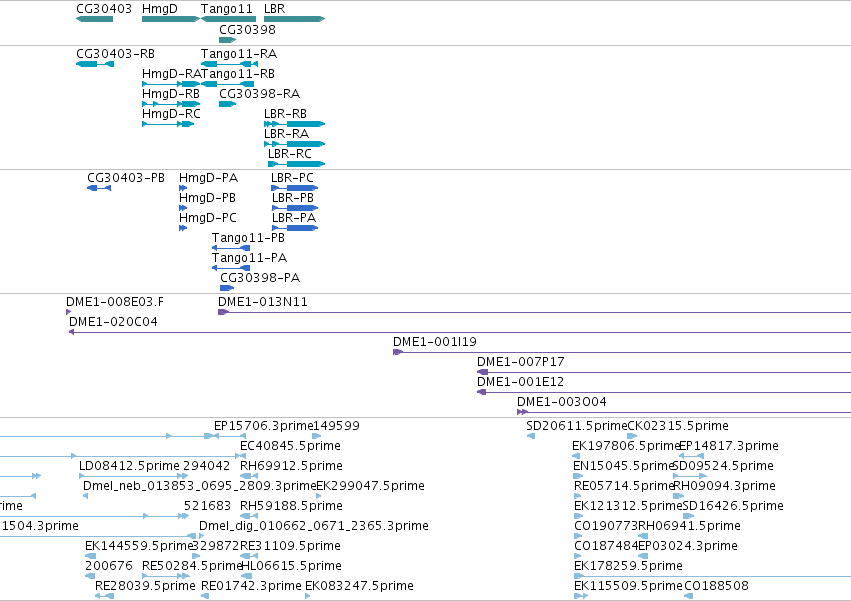Click the RH59188.5prime EST label
851x601 pixels.
pyautogui.click(x=291, y=507)
